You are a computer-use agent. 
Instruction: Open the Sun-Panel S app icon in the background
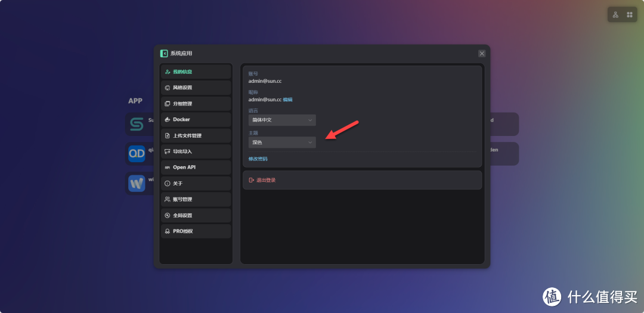tap(137, 124)
